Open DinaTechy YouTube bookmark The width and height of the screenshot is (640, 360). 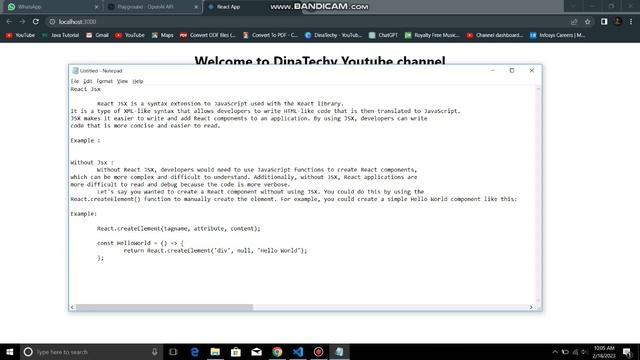click(x=333, y=35)
